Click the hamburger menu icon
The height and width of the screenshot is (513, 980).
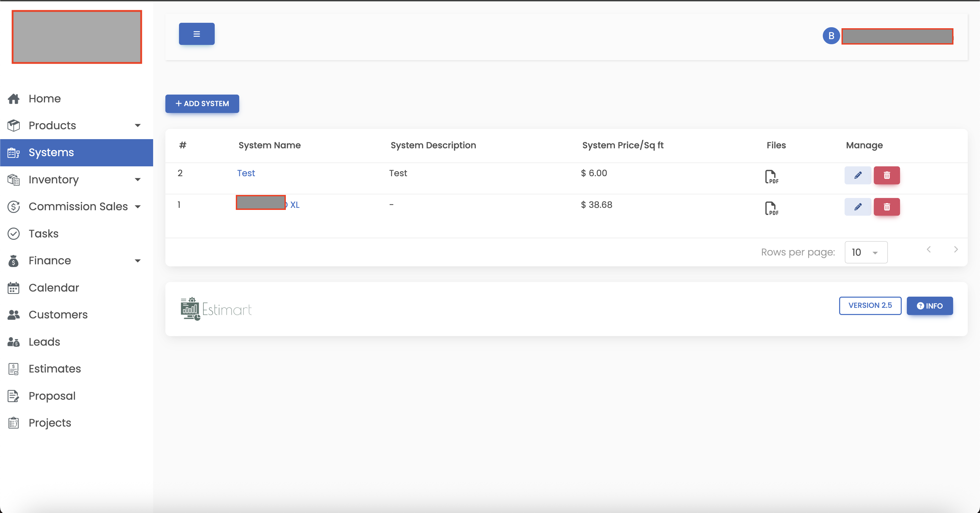[x=196, y=33]
